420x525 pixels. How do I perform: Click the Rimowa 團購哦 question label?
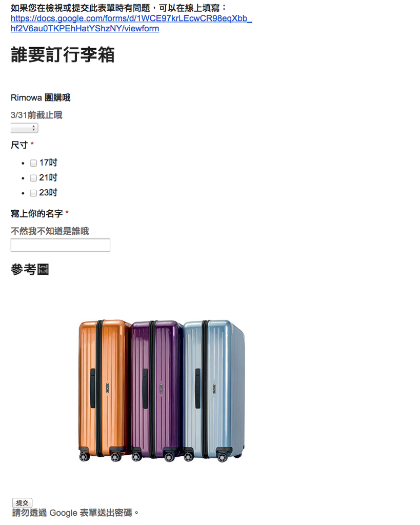point(41,97)
